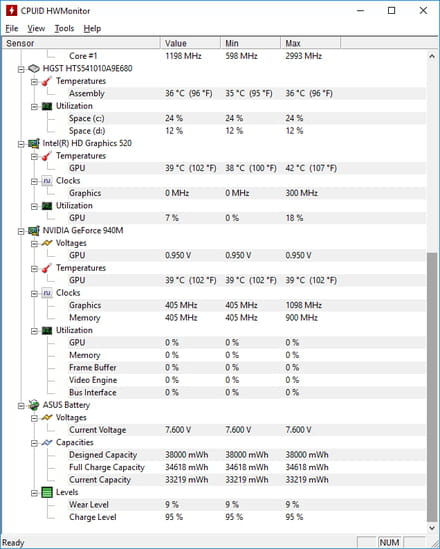The image size is (440, 549).
Task: Open the File menu
Action: click(x=12, y=28)
